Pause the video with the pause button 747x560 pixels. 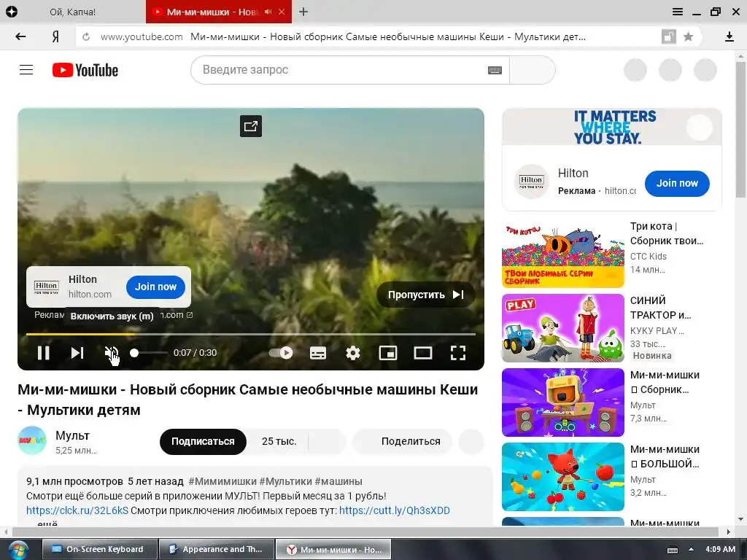(43, 353)
